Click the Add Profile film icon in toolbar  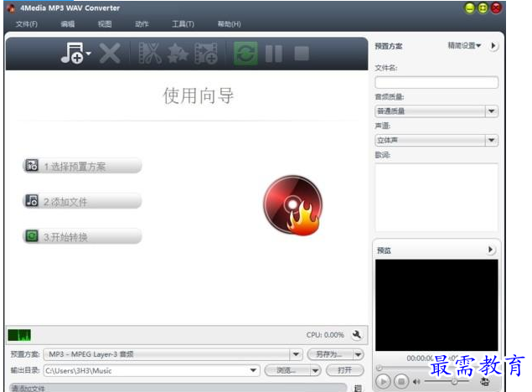205,54
